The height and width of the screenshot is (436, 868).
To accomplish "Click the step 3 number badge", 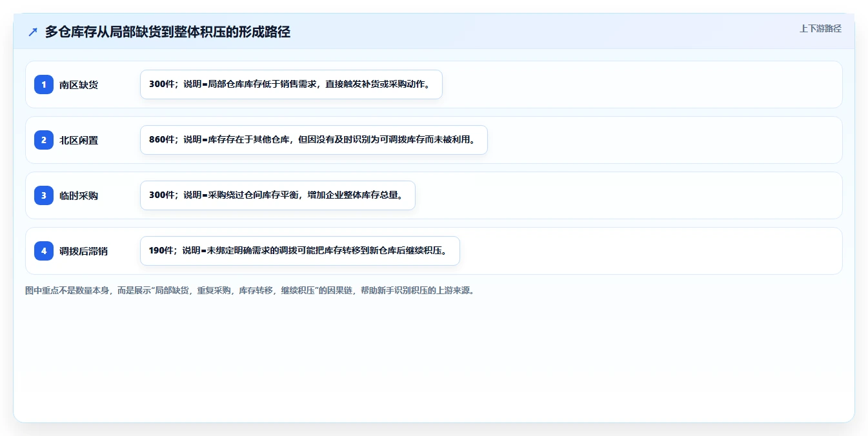I will [x=44, y=195].
